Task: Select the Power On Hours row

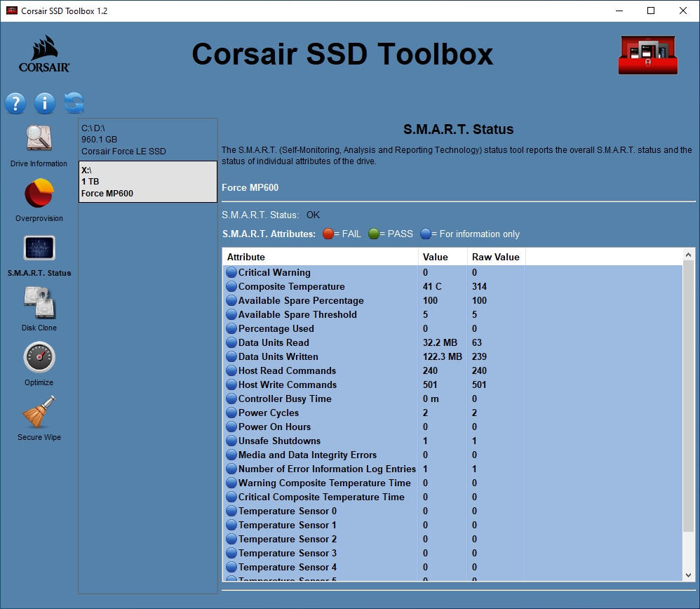Action: point(452,427)
